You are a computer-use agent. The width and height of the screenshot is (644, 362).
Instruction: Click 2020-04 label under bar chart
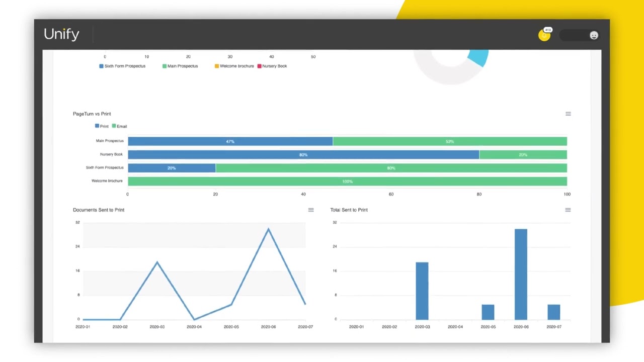[x=455, y=327]
